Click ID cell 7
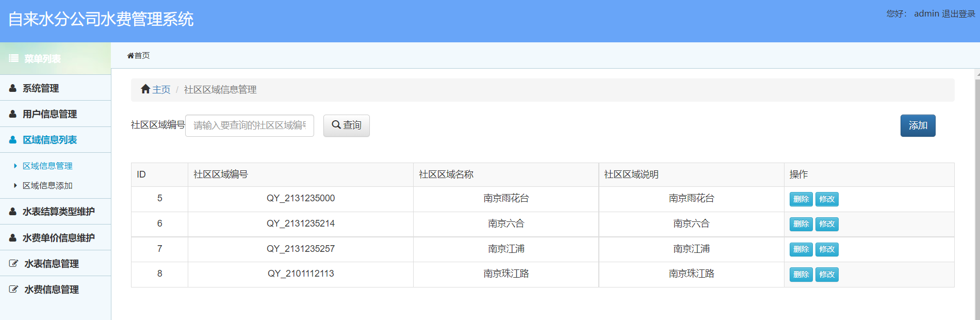Viewport: 980px width, 320px height. (x=159, y=249)
